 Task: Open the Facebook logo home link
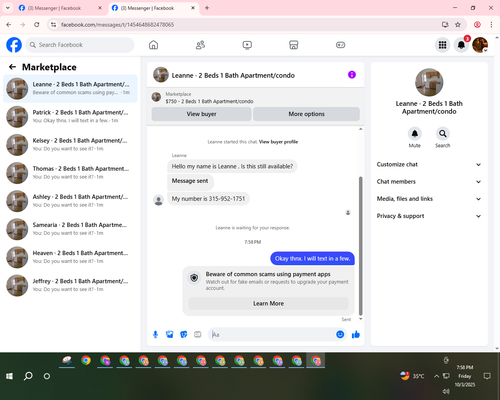(14, 45)
